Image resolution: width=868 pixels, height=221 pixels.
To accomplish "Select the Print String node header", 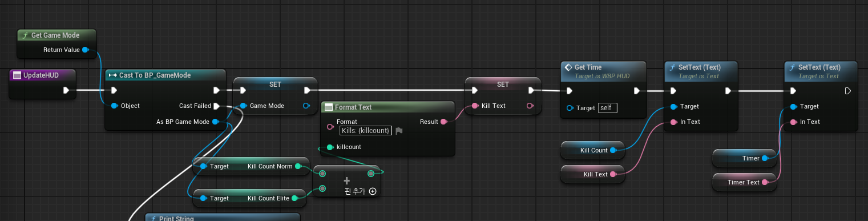I will (x=223, y=218).
